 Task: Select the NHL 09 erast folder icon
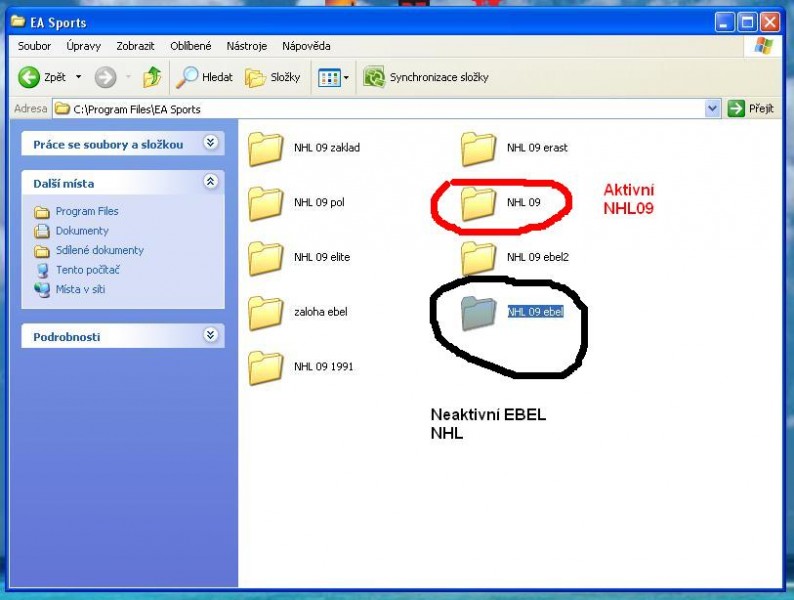[x=478, y=148]
